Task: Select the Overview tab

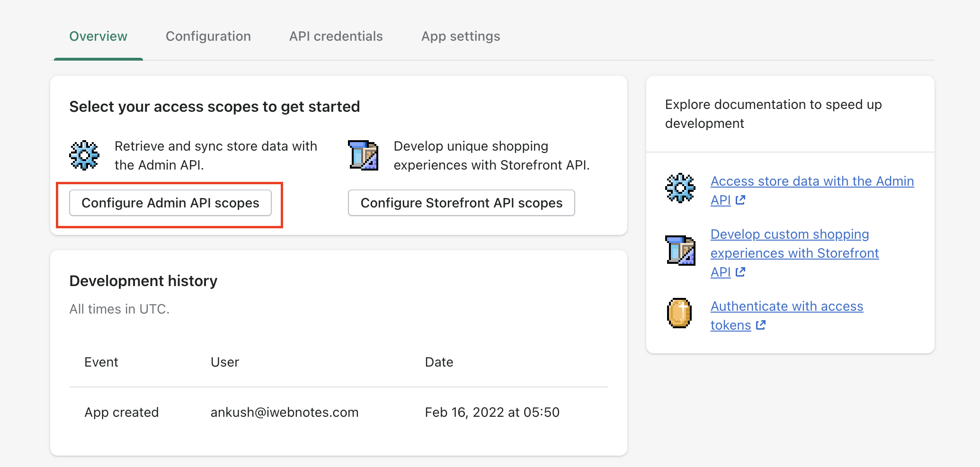Action: coord(98,36)
